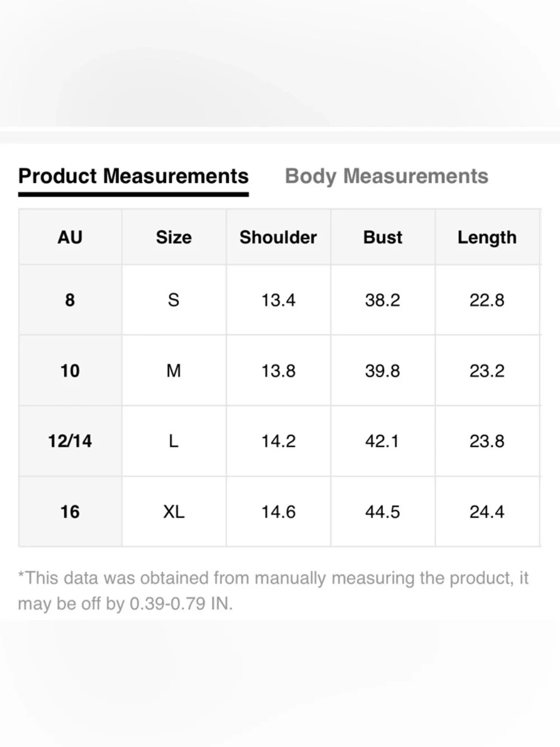Click the Length column header
Image resolution: width=560 pixels, height=747 pixels.
click(x=487, y=237)
